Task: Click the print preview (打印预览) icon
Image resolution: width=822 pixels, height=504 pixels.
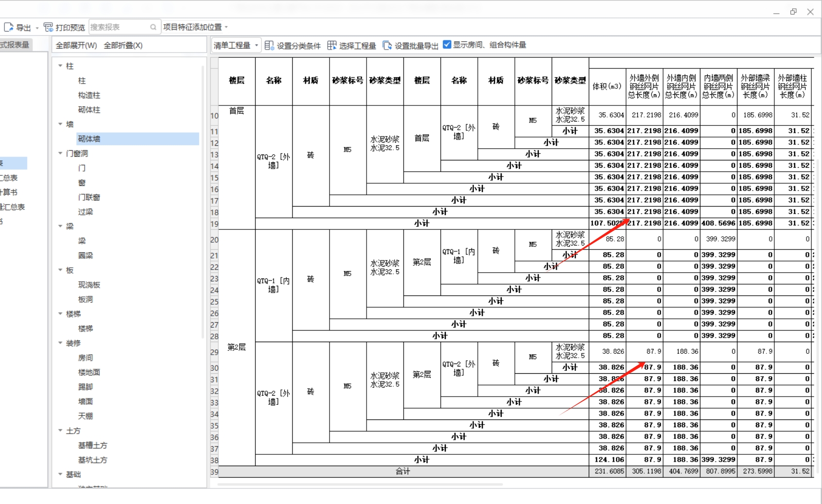Action: [48, 27]
